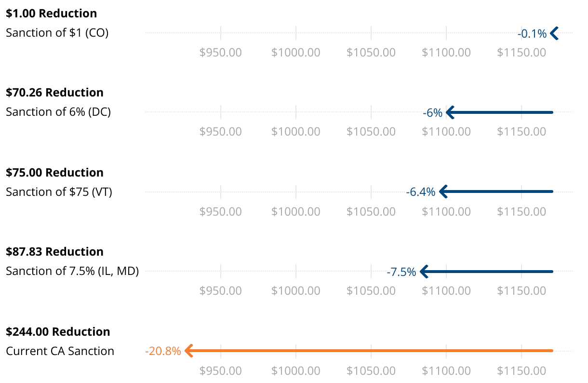This screenshot has width=588, height=383.
Task: Click the $70.26 Reduction heading
Action: coord(54,93)
